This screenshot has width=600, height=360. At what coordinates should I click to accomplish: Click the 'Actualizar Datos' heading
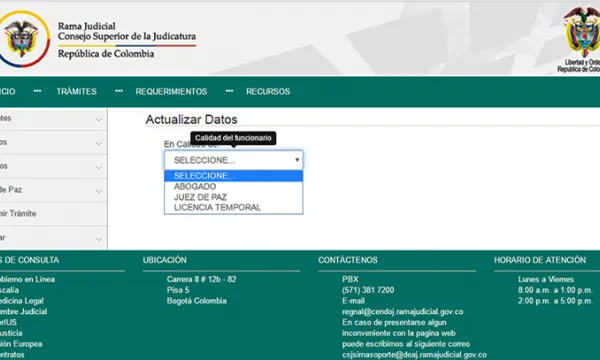click(191, 119)
